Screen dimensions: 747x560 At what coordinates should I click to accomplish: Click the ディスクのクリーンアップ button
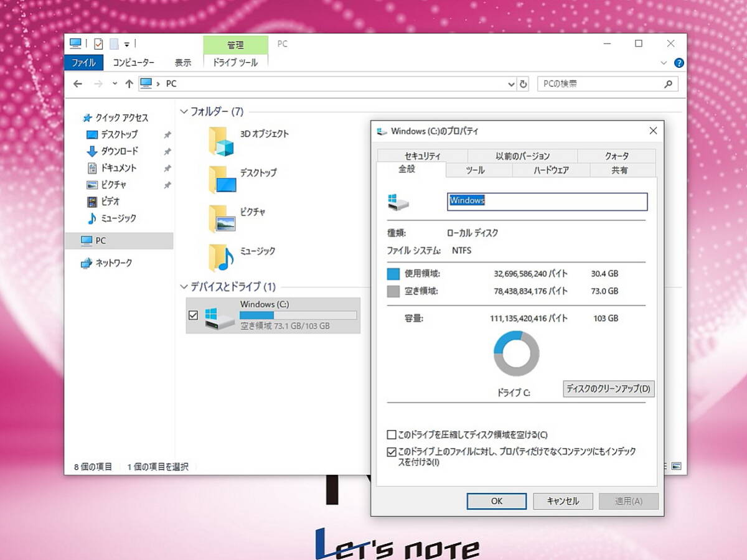[x=608, y=389]
